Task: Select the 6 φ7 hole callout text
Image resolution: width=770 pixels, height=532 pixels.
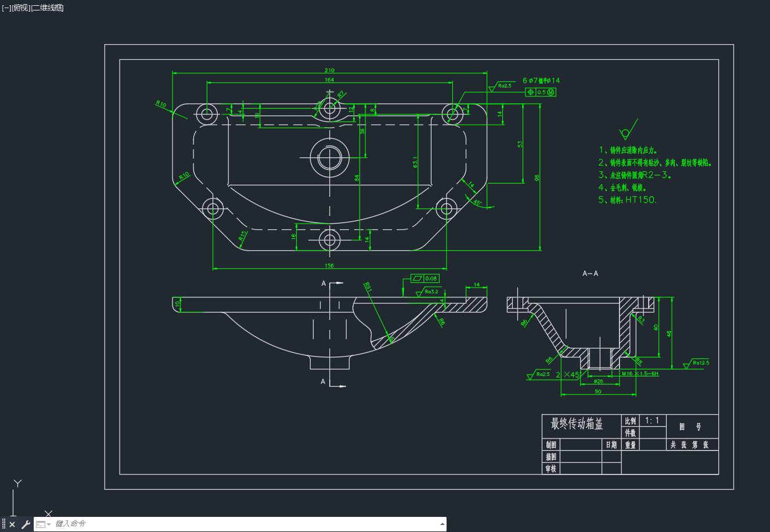Action: [541, 81]
